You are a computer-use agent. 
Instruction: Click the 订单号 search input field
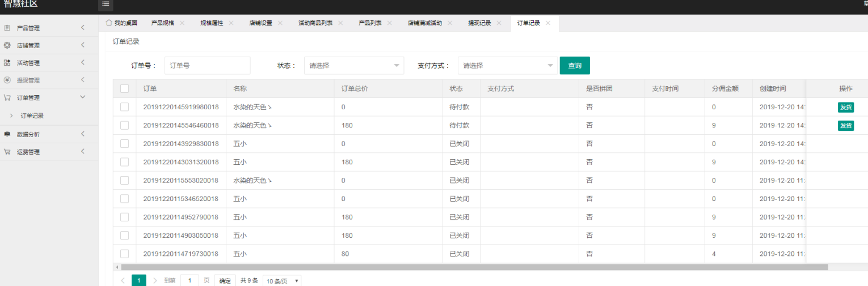point(207,66)
